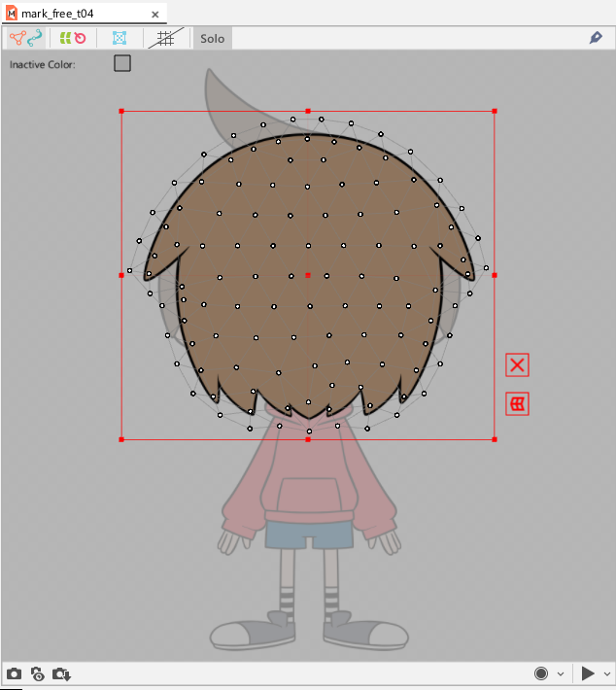Click the bottom-right red bounding box handle
The image size is (616, 690).
(495, 439)
